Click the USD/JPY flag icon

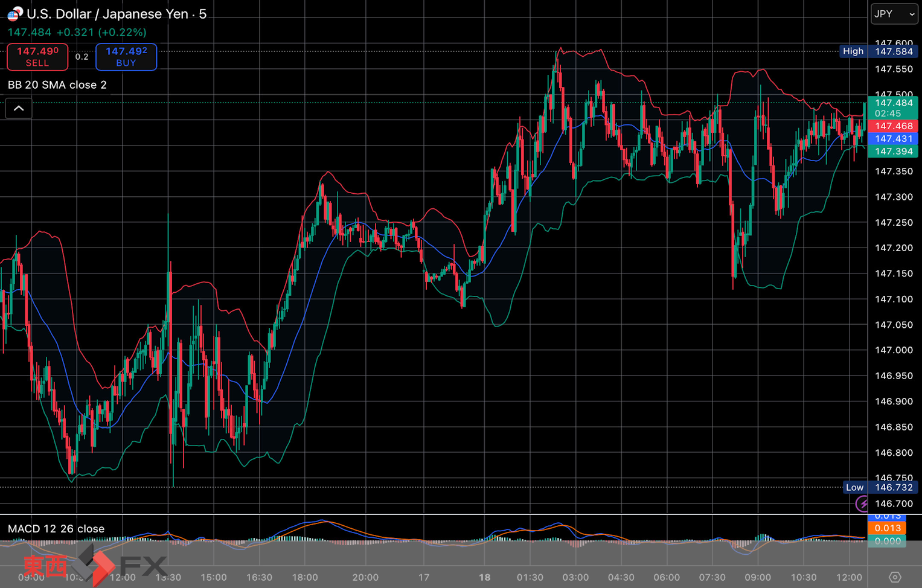pyautogui.click(x=14, y=14)
